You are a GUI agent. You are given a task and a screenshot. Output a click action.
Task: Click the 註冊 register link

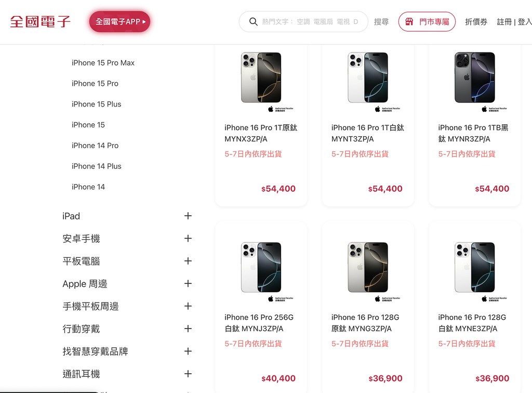tap(504, 22)
